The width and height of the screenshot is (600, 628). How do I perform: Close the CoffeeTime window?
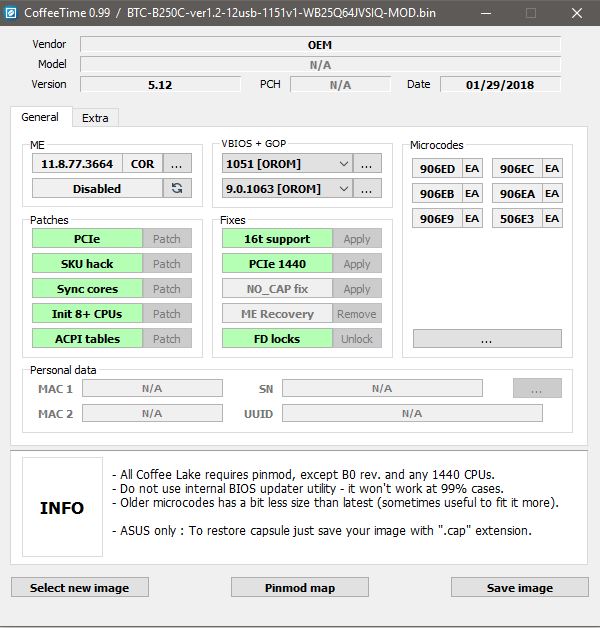[x=577, y=13]
